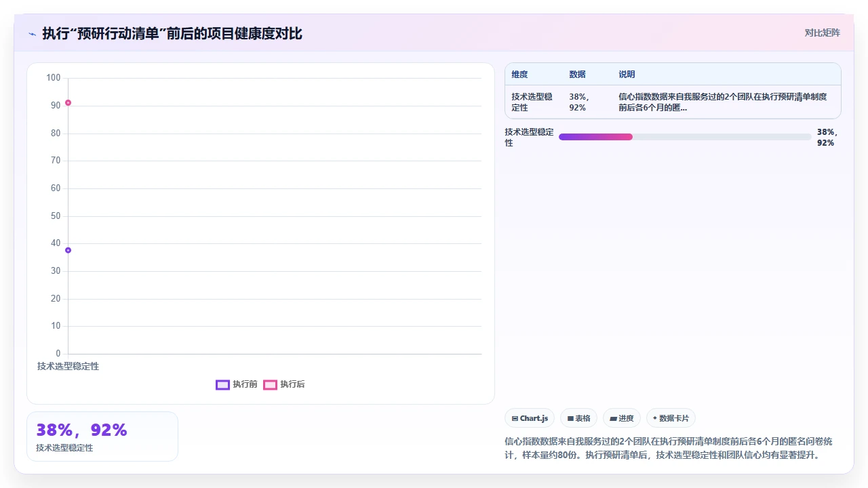The image size is (868, 488).
Task: Toggle the 执行前 legend item
Action: coord(237,384)
